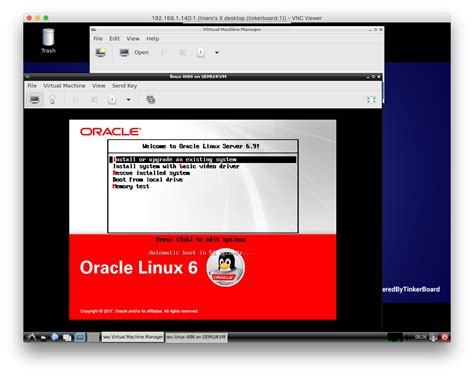
Task: Open the Edit menu in Virtual Machine Manager
Action: tap(114, 38)
